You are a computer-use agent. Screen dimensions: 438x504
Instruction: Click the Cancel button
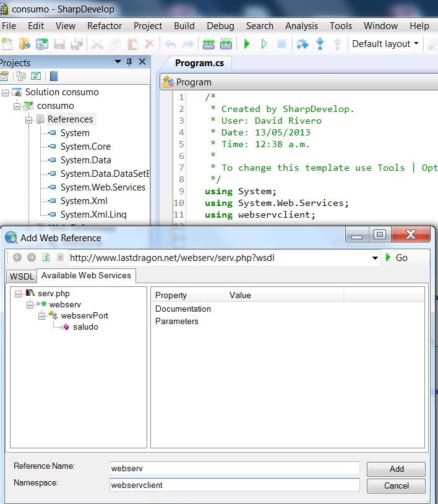(x=396, y=485)
